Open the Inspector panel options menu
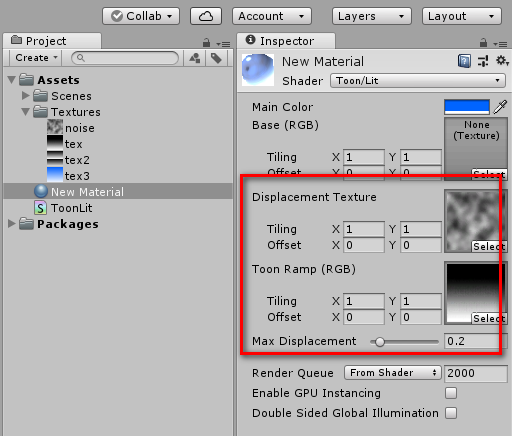The width and height of the screenshot is (512, 436). pos(500,44)
